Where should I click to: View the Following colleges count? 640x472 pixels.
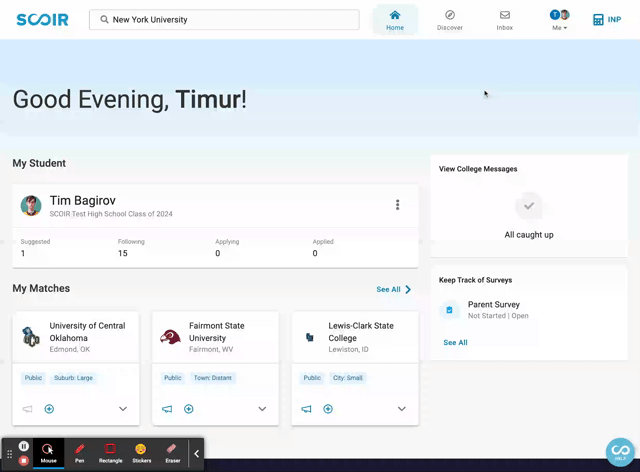pyautogui.click(x=131, y=247)
